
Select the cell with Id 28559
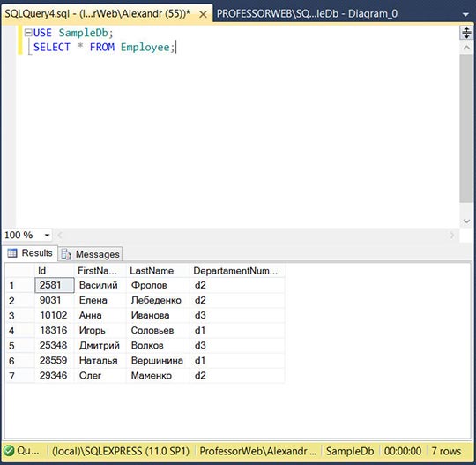[x=55, y=361]
